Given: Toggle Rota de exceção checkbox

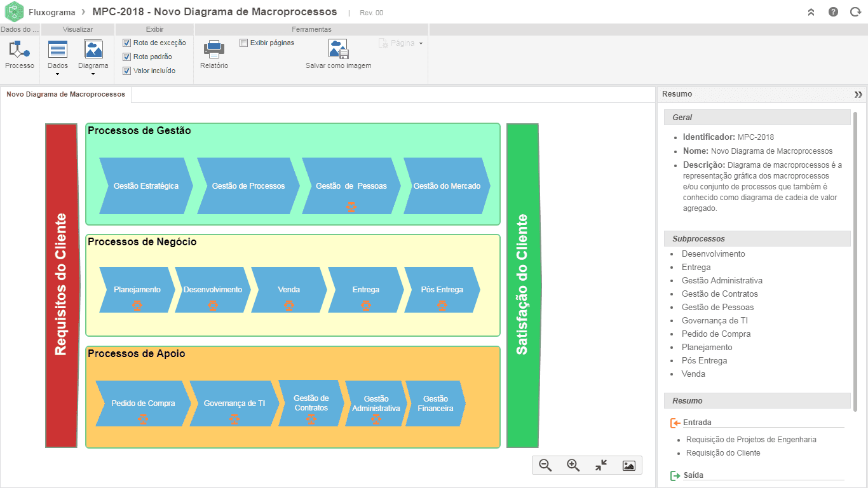Looking at the screenshot, I should (x=126, y=43).
